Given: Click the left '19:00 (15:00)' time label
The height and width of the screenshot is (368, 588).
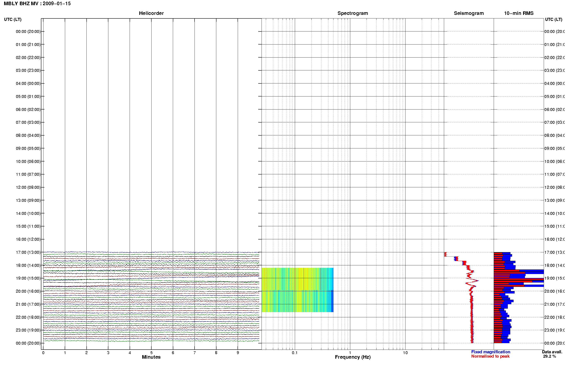Looking at the screenshot, I should point(28,278).
